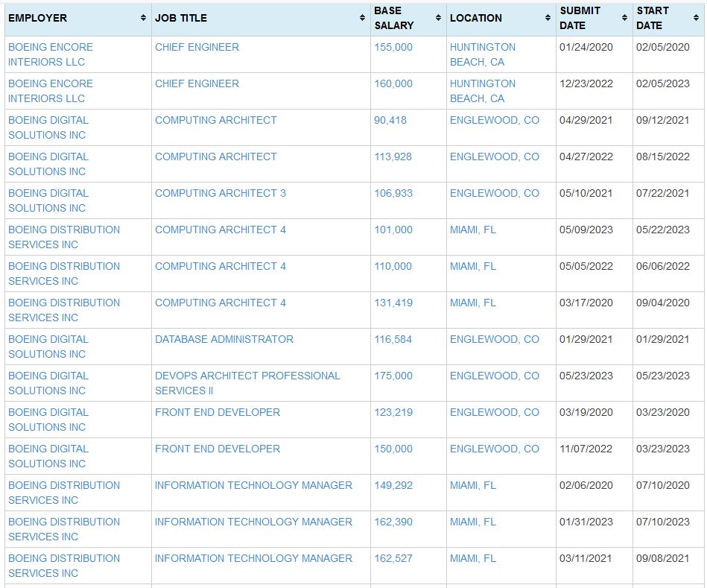Viewport: 707px width, 588px height.
Task: Click the 131,419 base salary link
Action: (393, 303)
